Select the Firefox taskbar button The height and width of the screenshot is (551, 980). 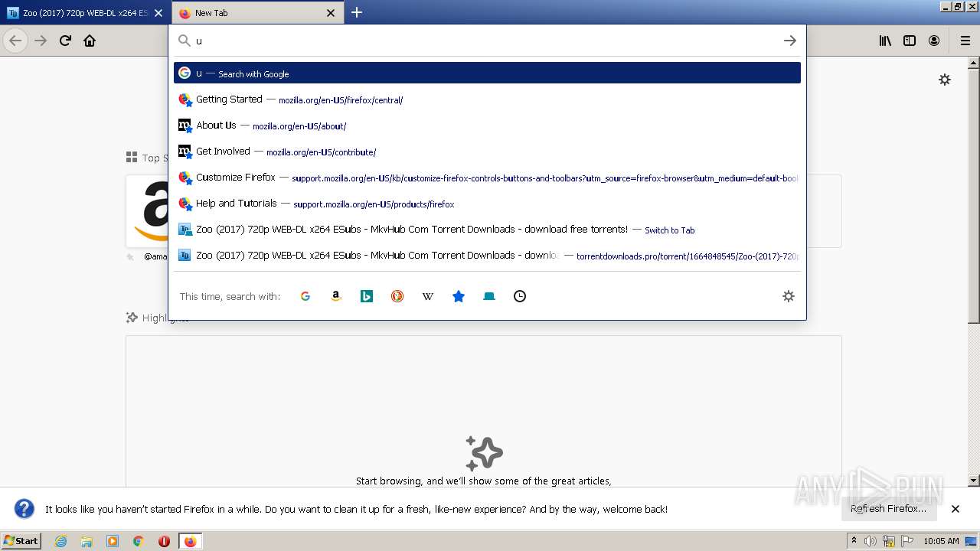click(x=190, y=541)
